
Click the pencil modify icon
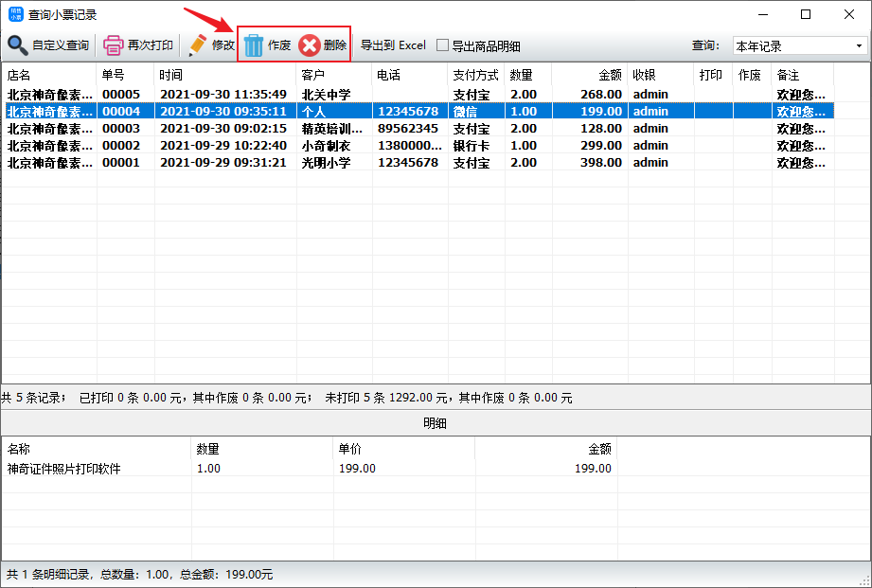tap(198, 45)
